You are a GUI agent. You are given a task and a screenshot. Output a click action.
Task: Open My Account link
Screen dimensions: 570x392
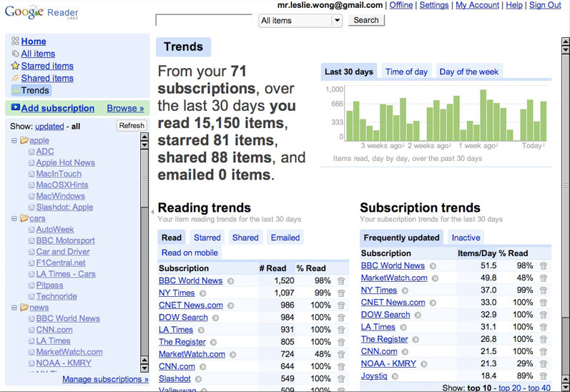pos(477,5)
